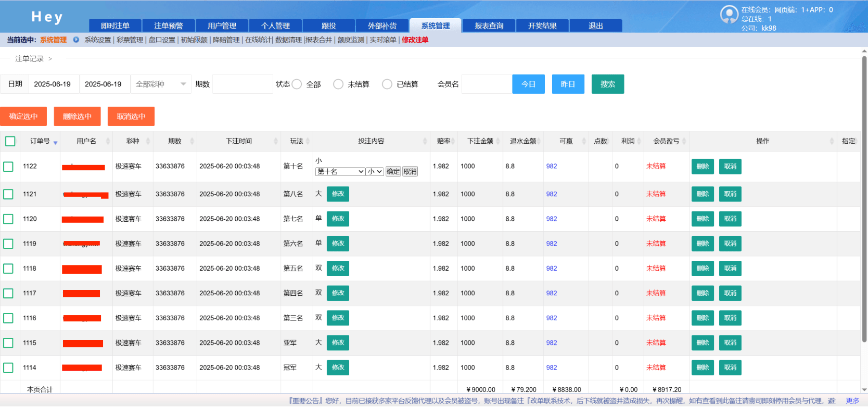Click the sort arrow on 订单号 column

pyautogui.click(x=55, y=143)
